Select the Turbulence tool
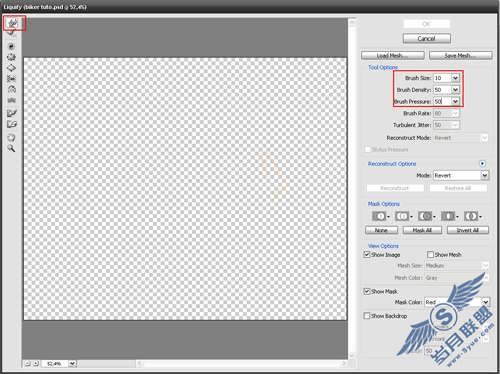 click(x=11, y=100)
